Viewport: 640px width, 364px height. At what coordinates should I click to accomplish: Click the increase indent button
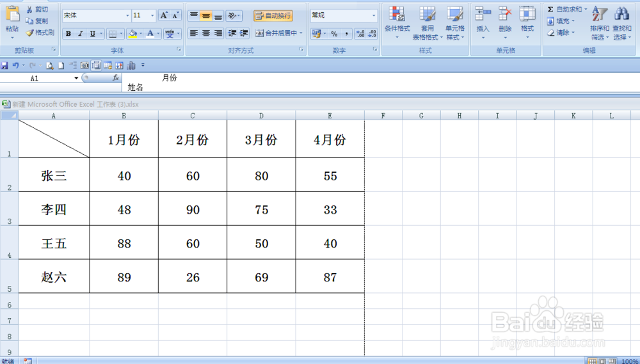244,33
